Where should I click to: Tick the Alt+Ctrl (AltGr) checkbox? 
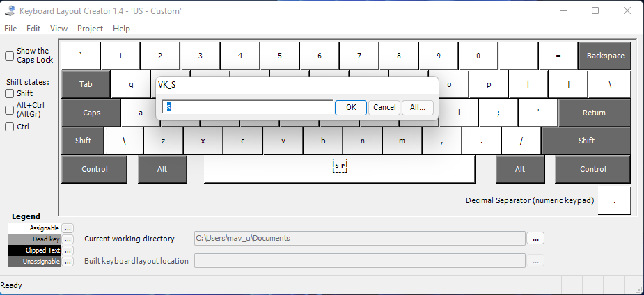click(10, 110)
